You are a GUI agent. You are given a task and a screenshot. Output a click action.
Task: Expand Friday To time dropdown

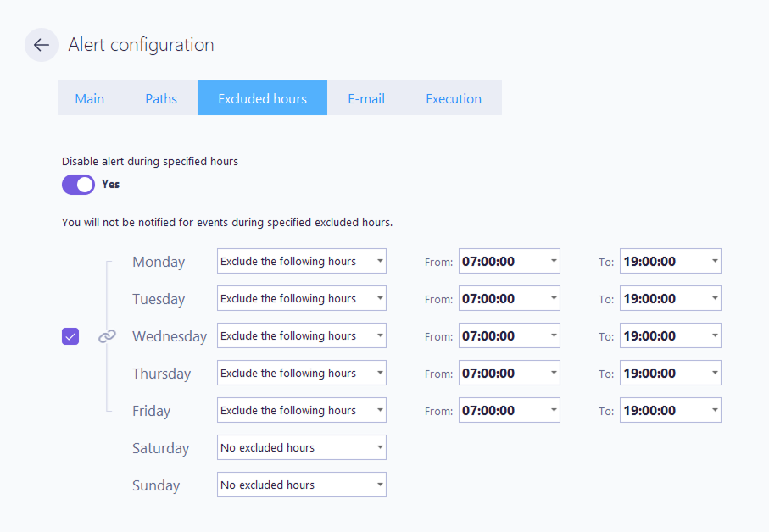[x=671, y=410]
